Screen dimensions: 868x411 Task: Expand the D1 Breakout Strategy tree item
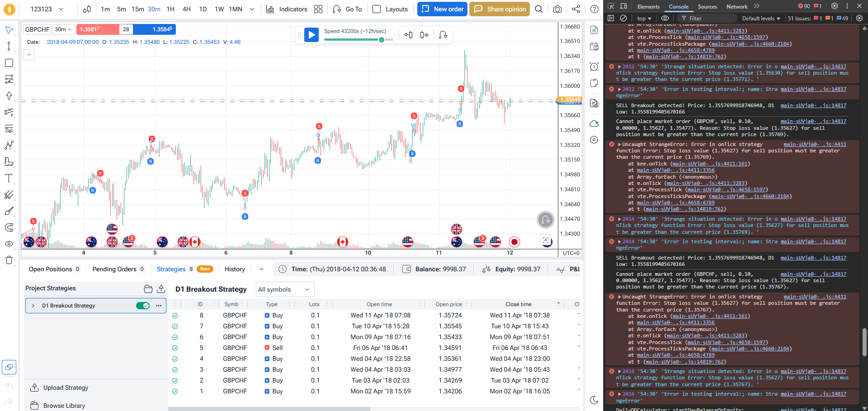tap(33, 306)
